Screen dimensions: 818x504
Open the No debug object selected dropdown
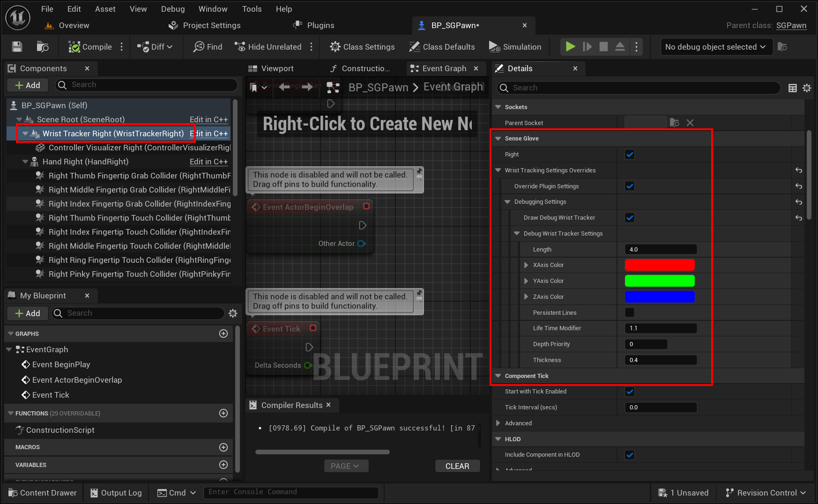pos(716,46)
